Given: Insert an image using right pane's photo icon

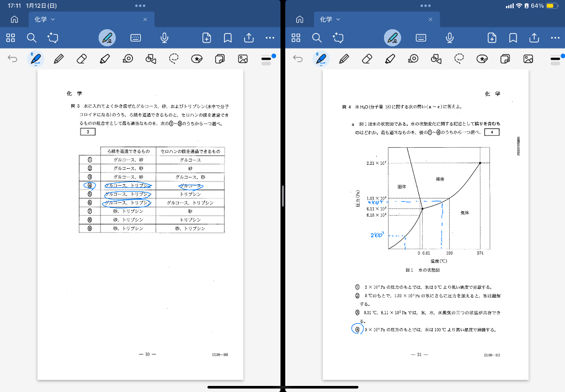Looking at the screenshot, I should [x=528, y=59].
